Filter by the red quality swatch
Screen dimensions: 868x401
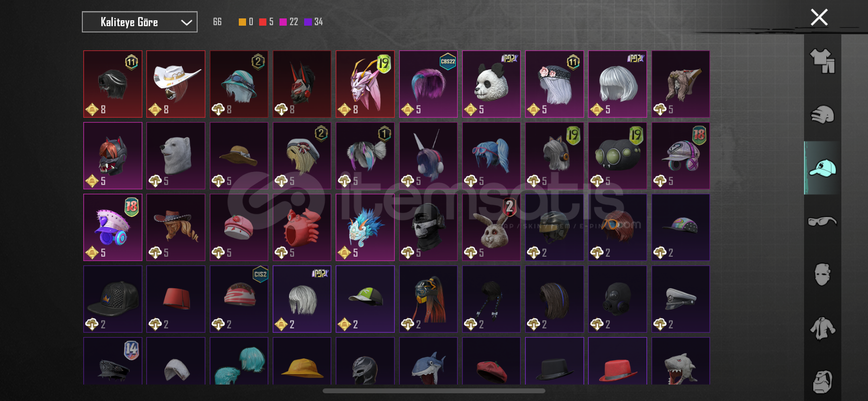[263, 22]
